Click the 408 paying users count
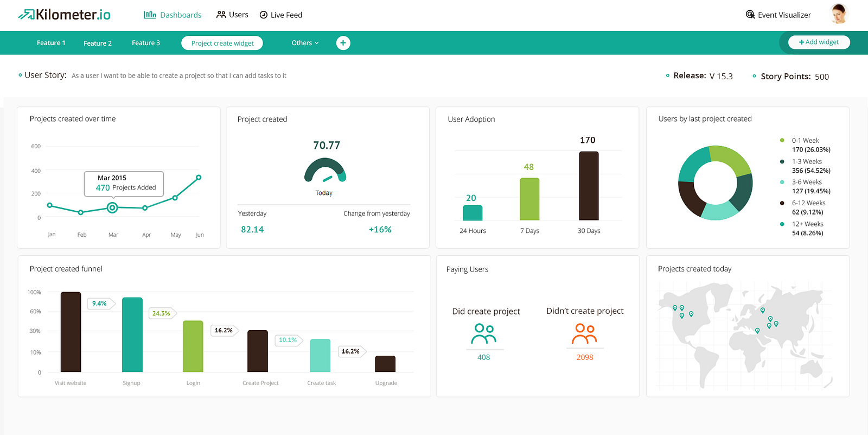The height and width of the screenshot is (435, 868). click(483, 357)
